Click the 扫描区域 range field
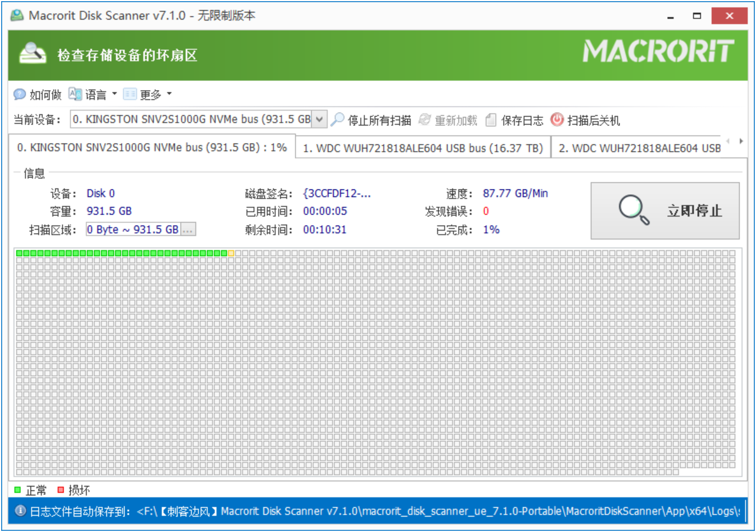 (133, 230)
